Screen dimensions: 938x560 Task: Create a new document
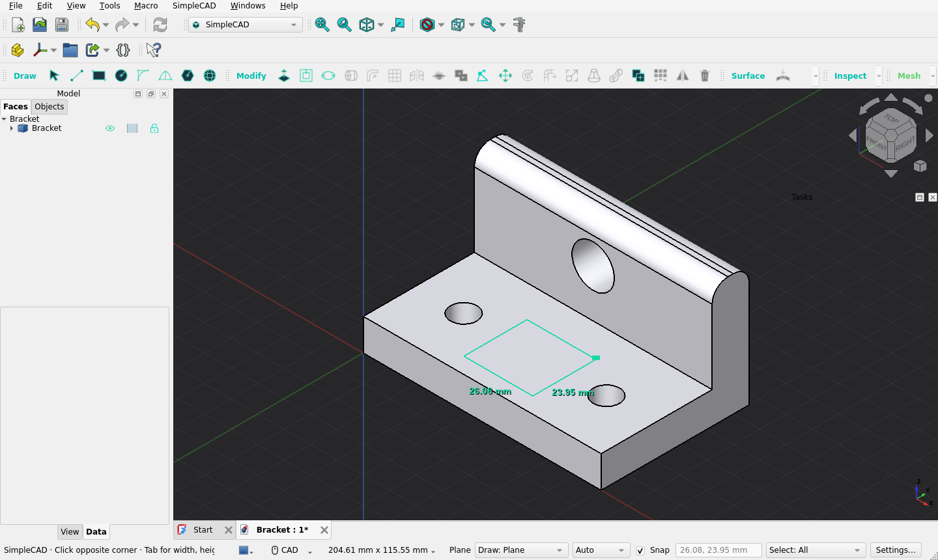tap(18, 25)
